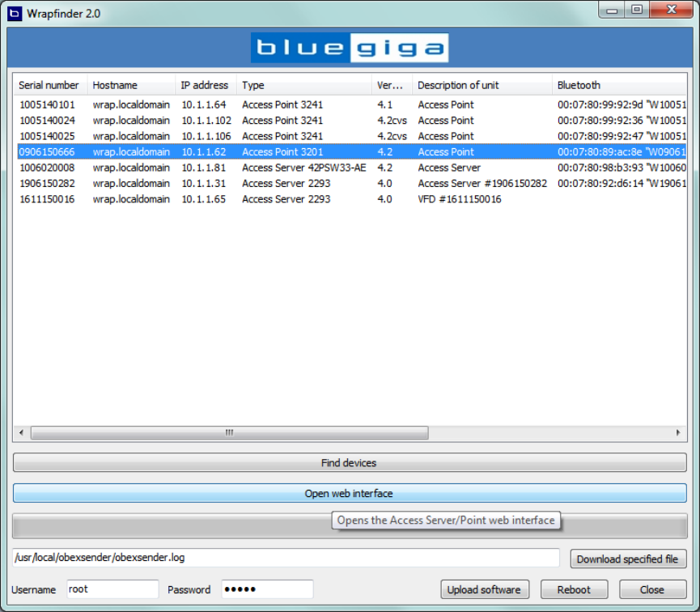Sort by Hostname column header

131,85
